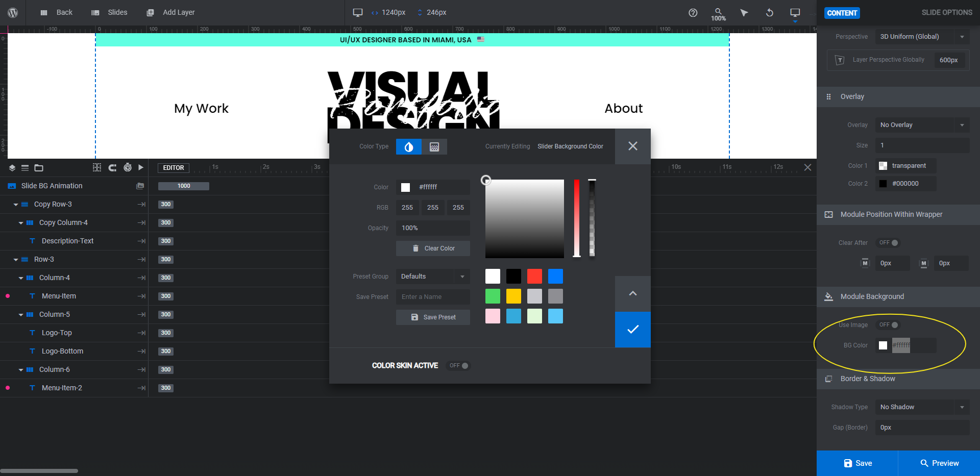Open the WordPress logo menu
The height and width of the screenshot is (476, 980).
click(x=13, y=12)
